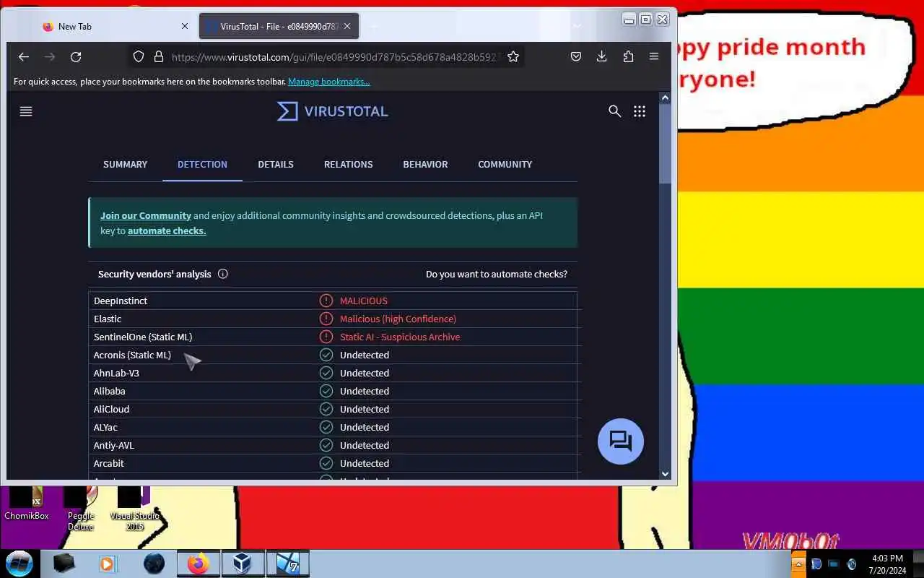924x578 pixels.
Task: Open the Pocket save icon
Action: point(576,56)
